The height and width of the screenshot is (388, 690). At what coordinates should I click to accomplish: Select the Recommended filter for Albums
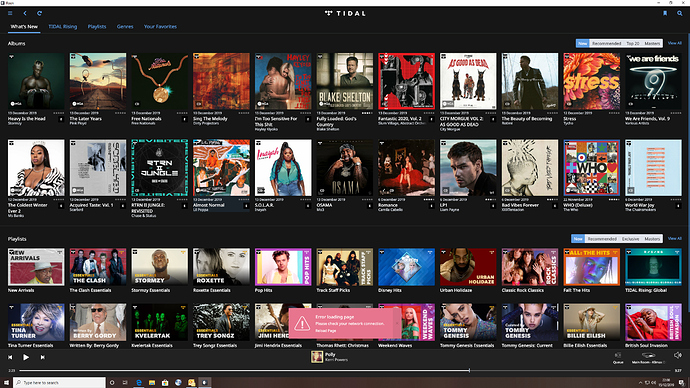606,43
